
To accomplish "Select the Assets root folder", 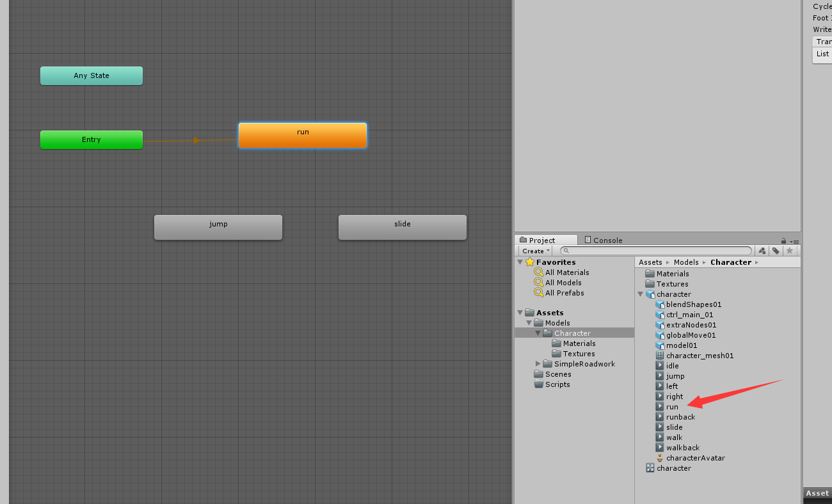I will click(x=545, y=313).
